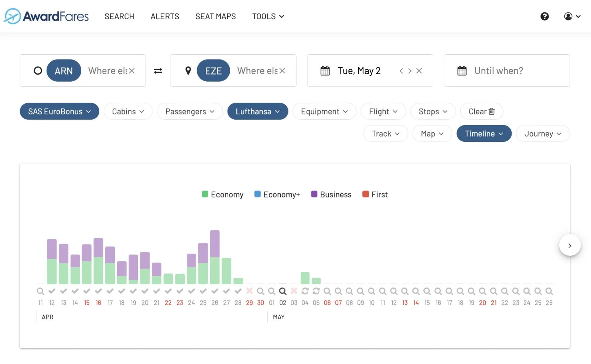
Task: Click the destination pin icon
Action: pos(188,71)
